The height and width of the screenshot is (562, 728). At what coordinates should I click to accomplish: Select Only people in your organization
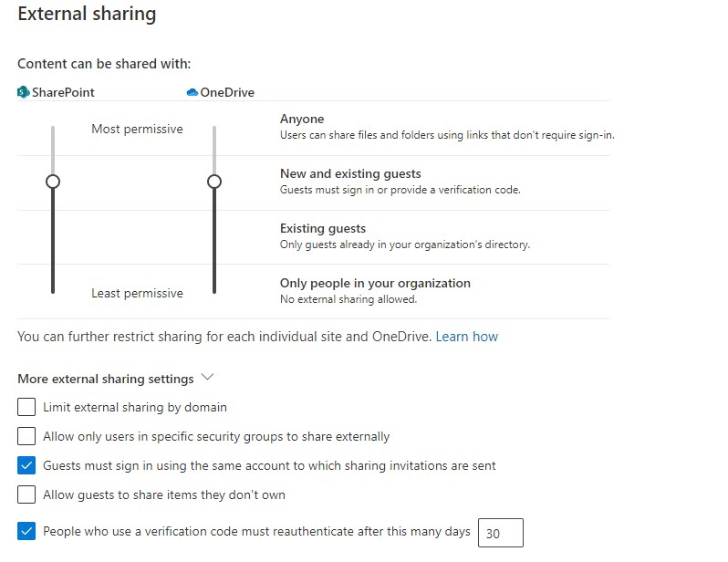pyautogui.click(x=375, y=284)
